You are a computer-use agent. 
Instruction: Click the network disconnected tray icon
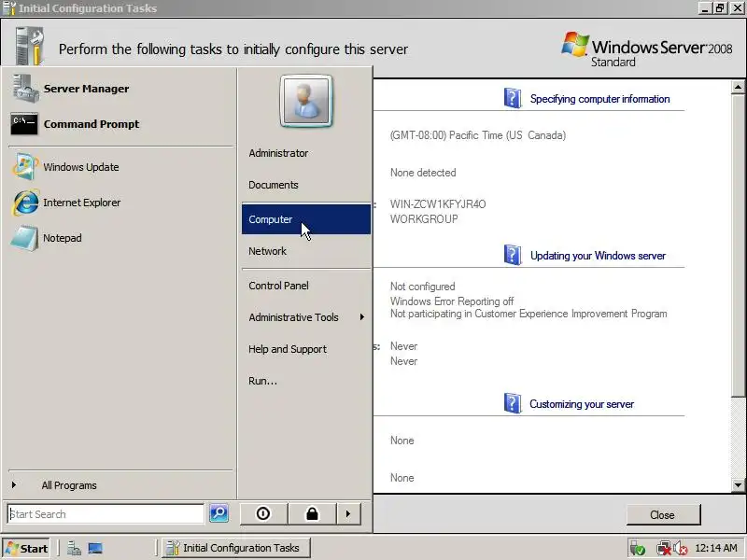click(663, 549)
